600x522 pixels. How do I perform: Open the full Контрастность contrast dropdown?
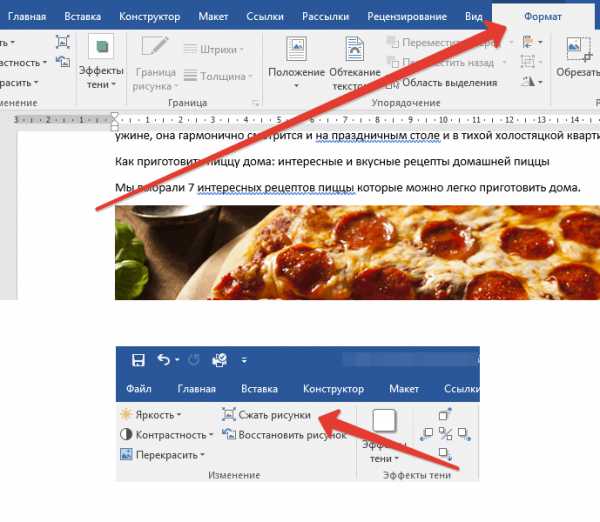point(166,435)
